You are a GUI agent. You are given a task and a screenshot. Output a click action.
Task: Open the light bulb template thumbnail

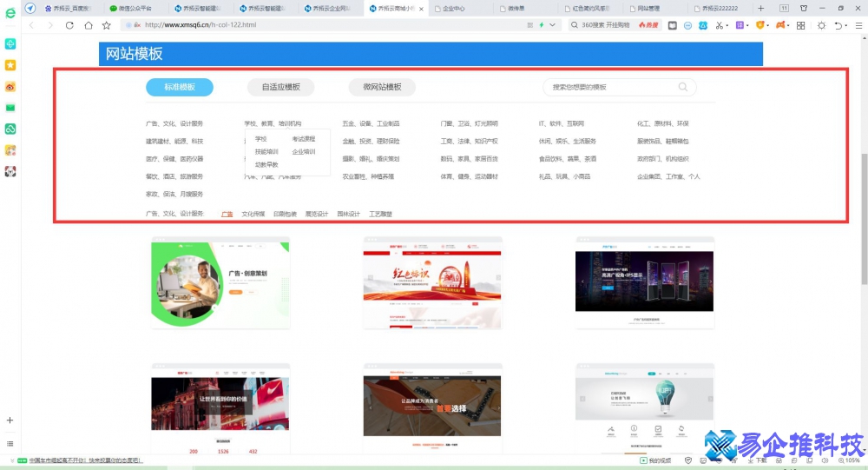[645, 409]
